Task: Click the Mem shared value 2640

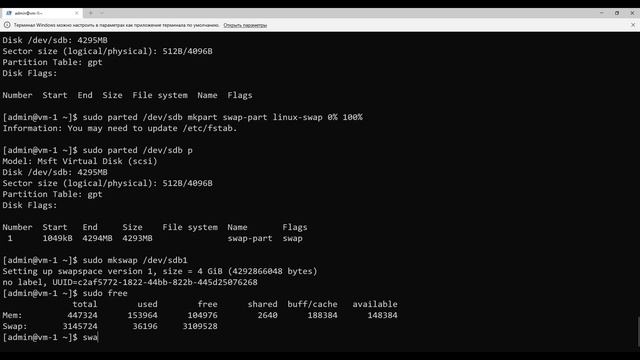Action: click(x=267, y=315)
